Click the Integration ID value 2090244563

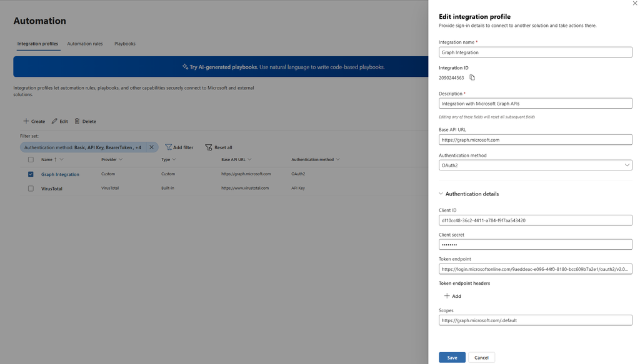(451, 78)
